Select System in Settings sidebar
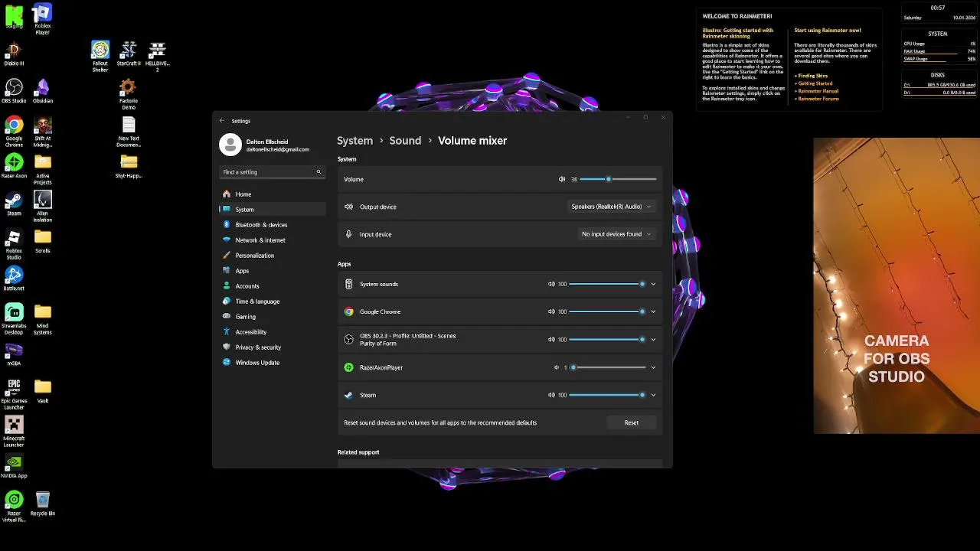The width and height of the screenshot is (980, 551). pos(273,209)
